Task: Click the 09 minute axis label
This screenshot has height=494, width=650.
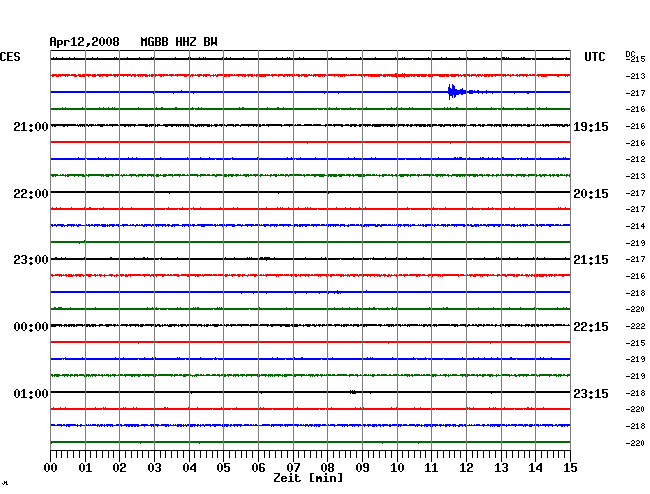Action: (362, 467)
